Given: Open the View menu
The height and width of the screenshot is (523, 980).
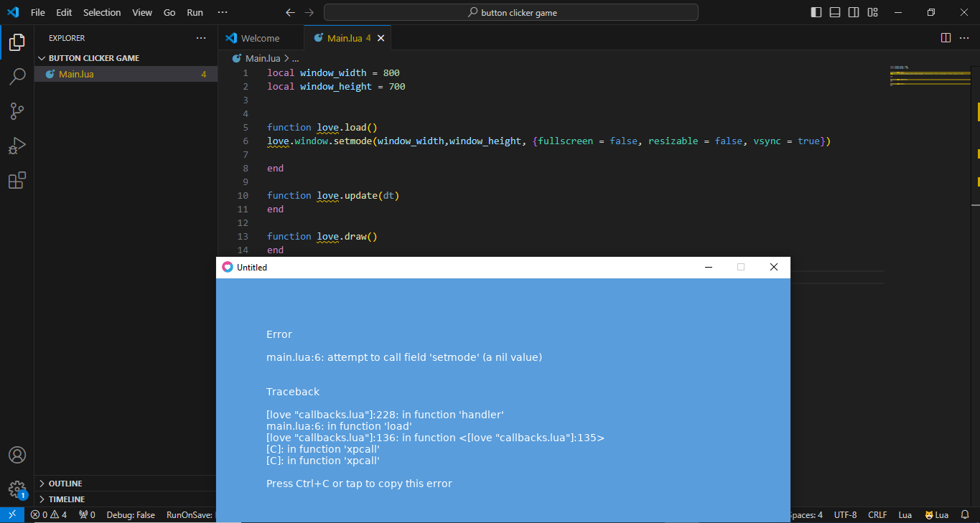Looking at the screenshot, I should (142, 12).
